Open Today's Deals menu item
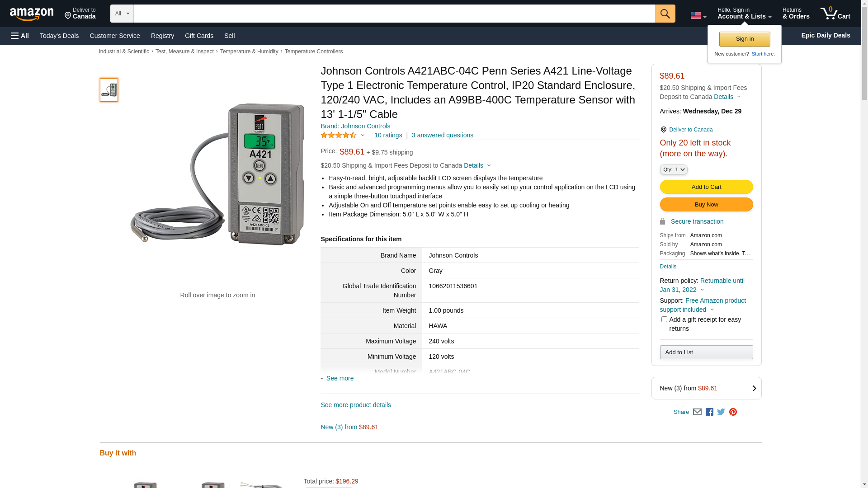 coord(59,36)
